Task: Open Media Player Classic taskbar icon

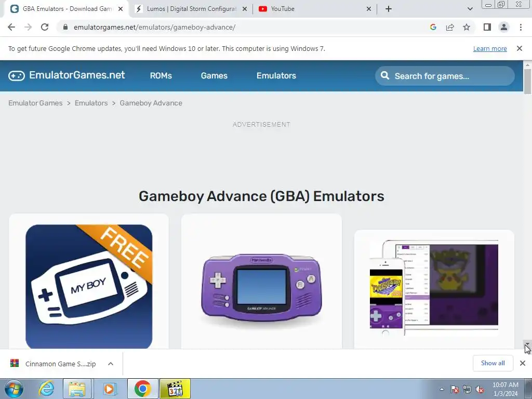Action: point(175,389)
